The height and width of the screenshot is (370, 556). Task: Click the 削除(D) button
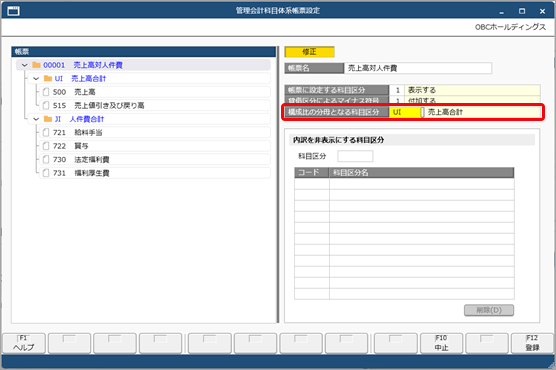[489, 310]
